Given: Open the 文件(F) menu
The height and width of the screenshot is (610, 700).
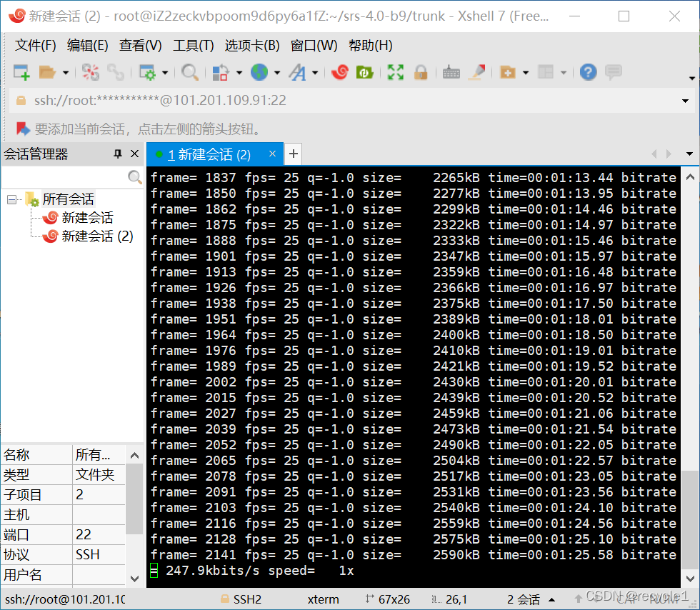Looking at the screenshot, I should (35, 45).
